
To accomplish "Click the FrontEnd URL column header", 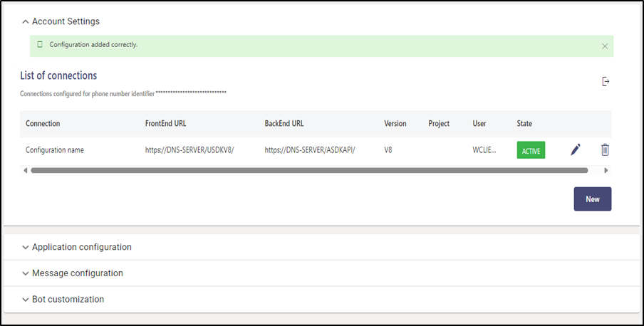I will point(165,124).
